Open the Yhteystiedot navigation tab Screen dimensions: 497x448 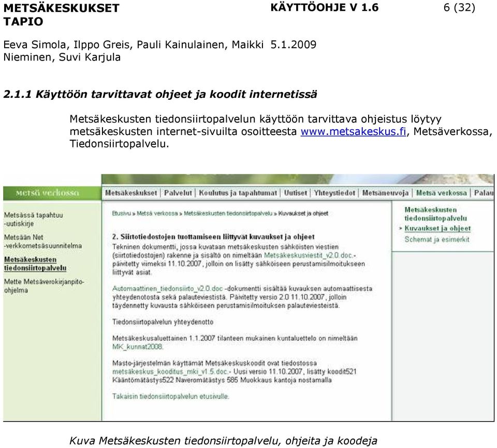[x=334, y=192]
